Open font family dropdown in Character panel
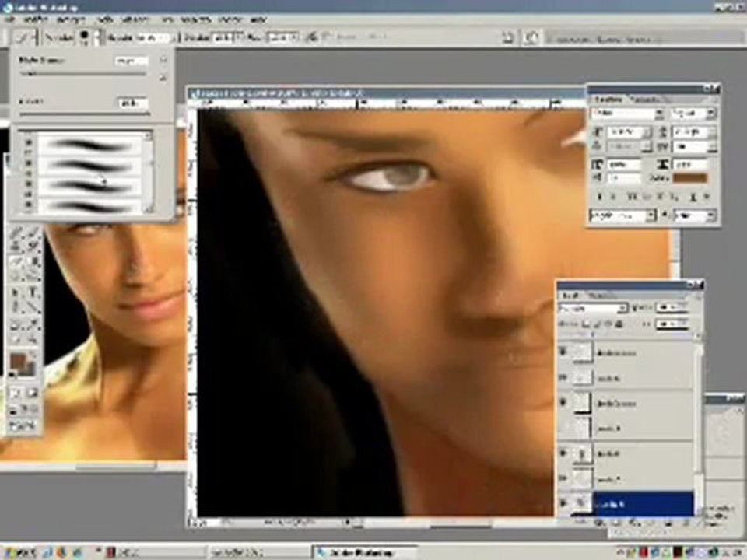Viewport: 747px width, 560px height. coord(659,114)
